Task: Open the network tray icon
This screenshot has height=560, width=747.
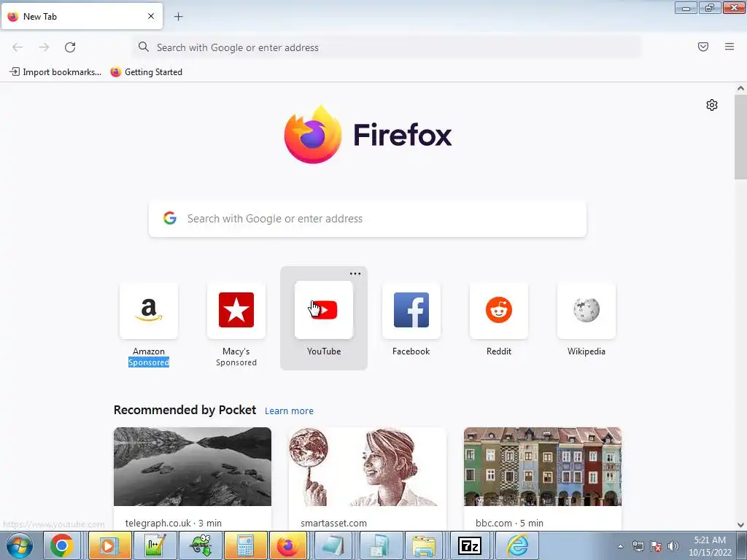Action: (x=638, y=546)
